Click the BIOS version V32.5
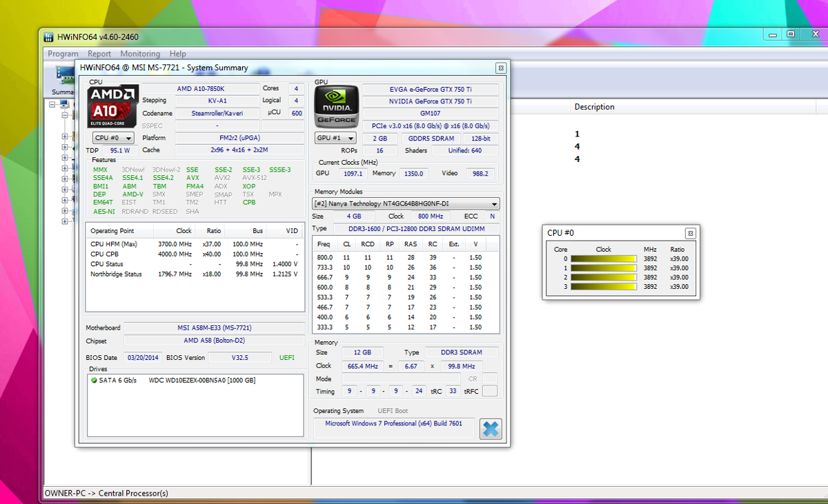This screenshot has width=828, height=504. [x=239, y=357]
